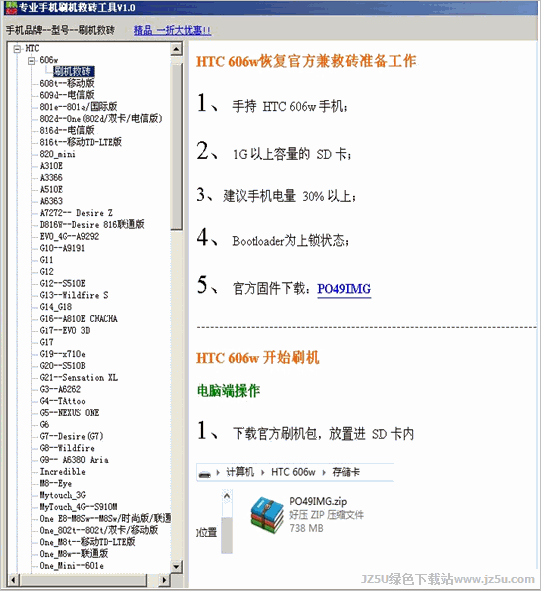The image size is (541, 591).
Task: Click the tree panel scroll-down arrow
Action: 176,566
